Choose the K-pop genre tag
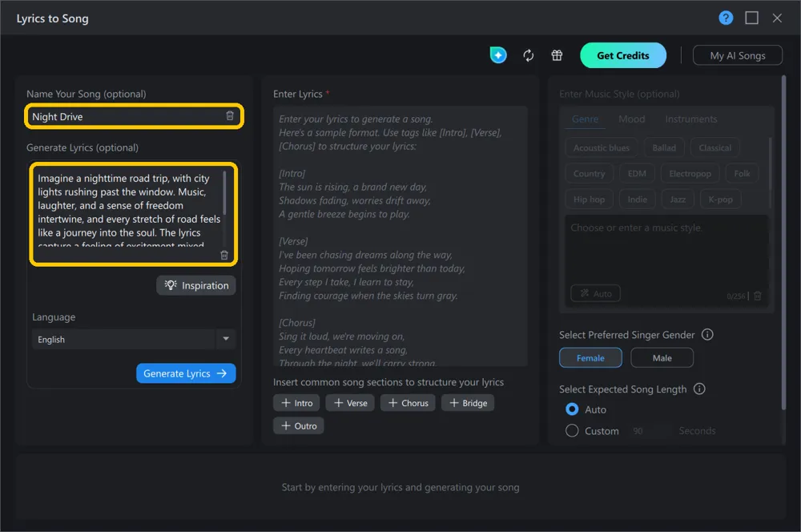The height and width of the screenshot is (532, 801). (x=720, y=199)
